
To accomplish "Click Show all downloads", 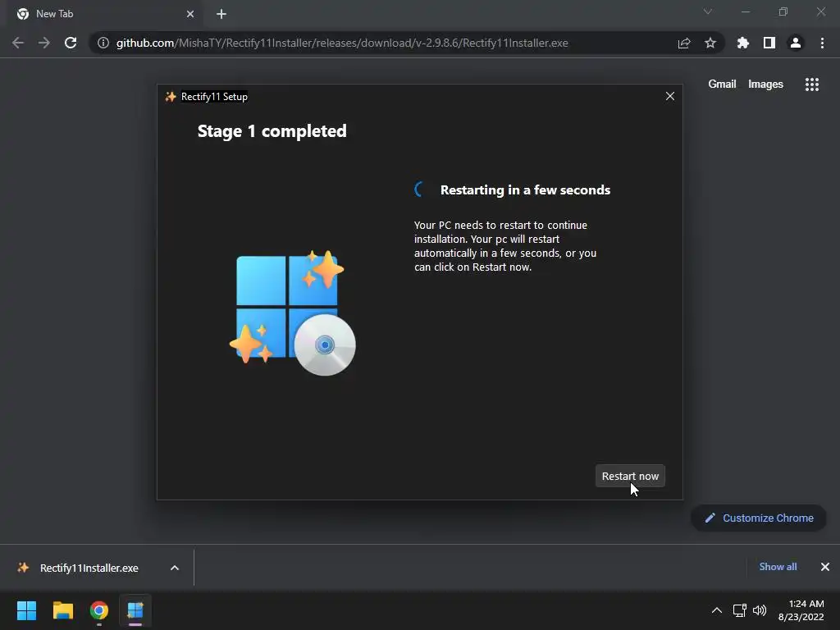I will 778,567.
